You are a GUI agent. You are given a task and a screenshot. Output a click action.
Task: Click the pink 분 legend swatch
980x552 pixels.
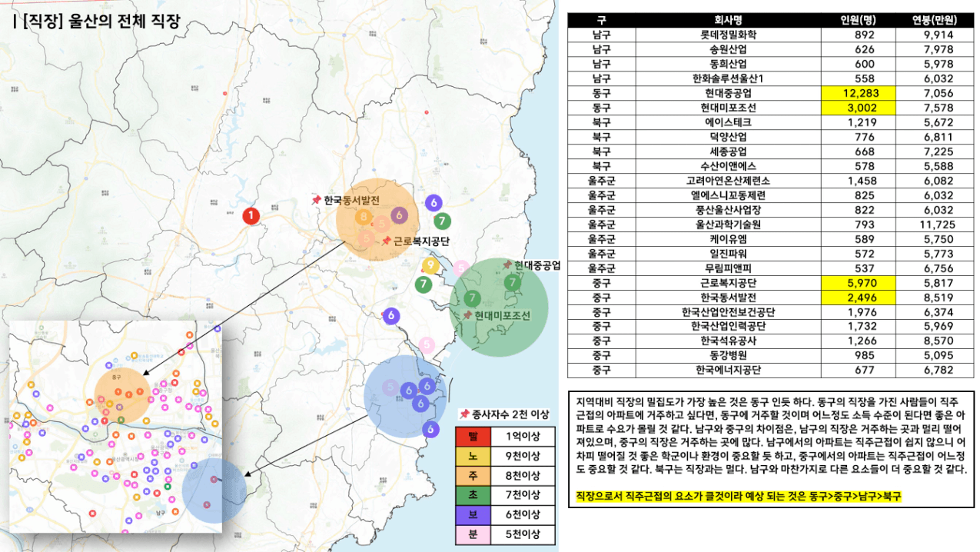[x=473, y=534]
